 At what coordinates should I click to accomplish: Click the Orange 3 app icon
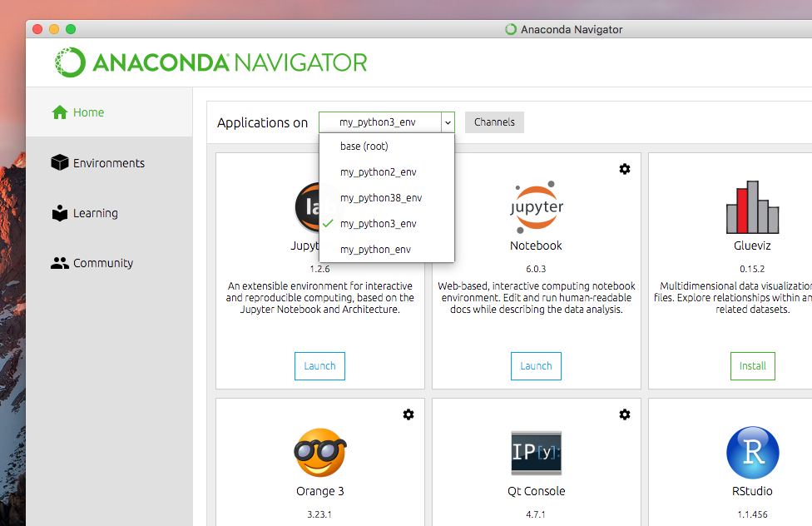click(x=320, y=453)
